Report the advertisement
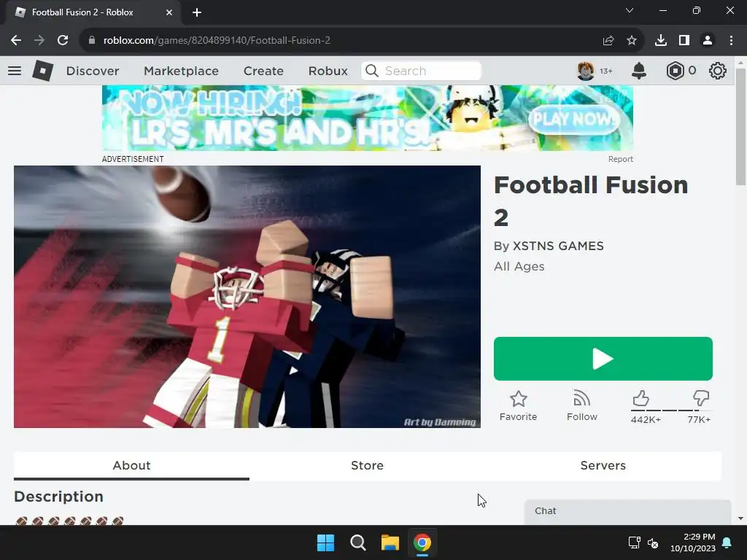 [x=620, y=159]
